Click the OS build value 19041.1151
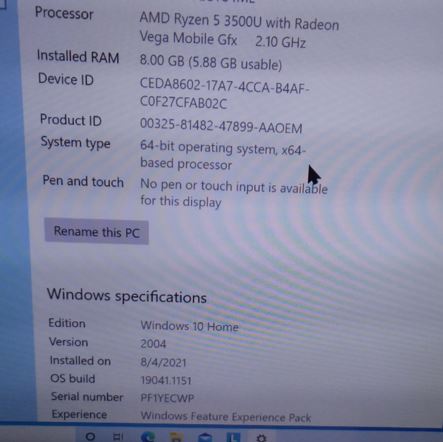The height and width of the screenshot is (442, 443). tap(166, 380)
